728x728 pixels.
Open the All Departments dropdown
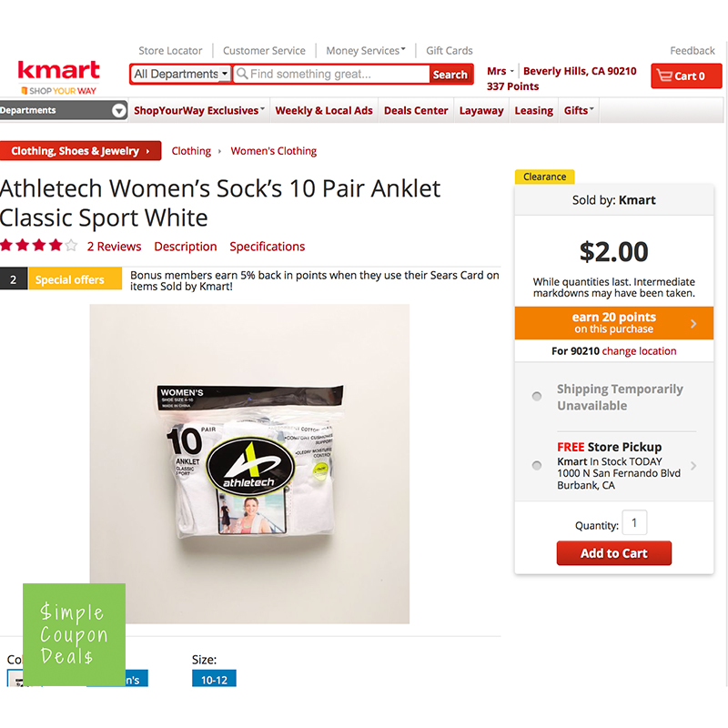pyautogui.click(x=180, y=74)
